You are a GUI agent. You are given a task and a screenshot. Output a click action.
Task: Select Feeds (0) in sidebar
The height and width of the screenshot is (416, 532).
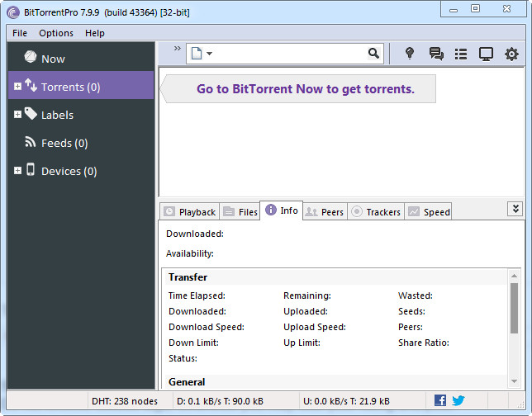[x=64, y=143]
